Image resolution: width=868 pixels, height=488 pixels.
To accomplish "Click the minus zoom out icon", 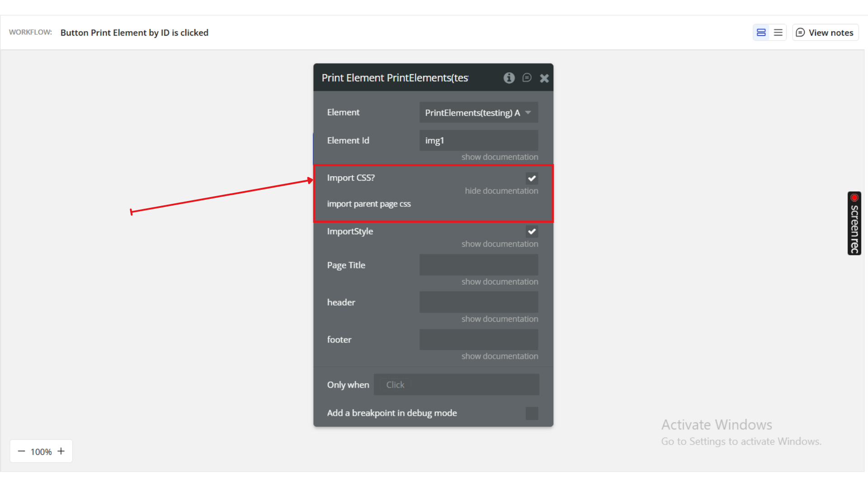I will point(21,451).
